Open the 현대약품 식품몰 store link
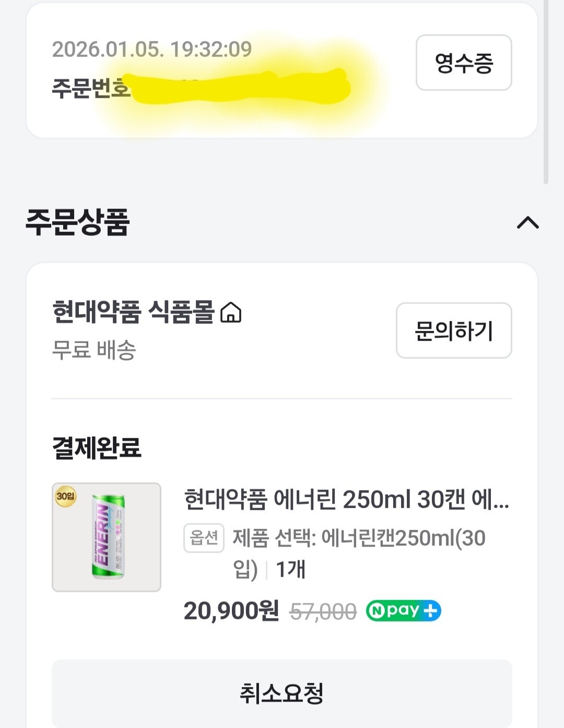 point(133,312)
